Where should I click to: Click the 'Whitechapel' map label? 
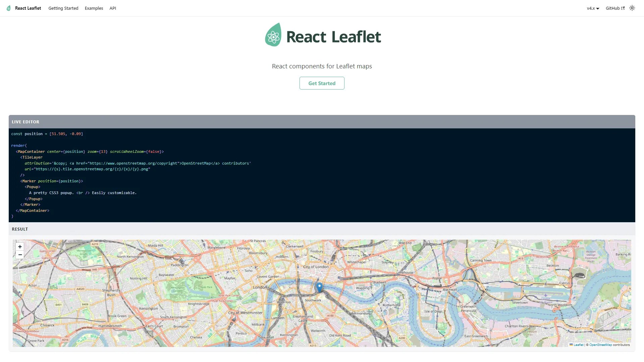click(x=357, y=262)
